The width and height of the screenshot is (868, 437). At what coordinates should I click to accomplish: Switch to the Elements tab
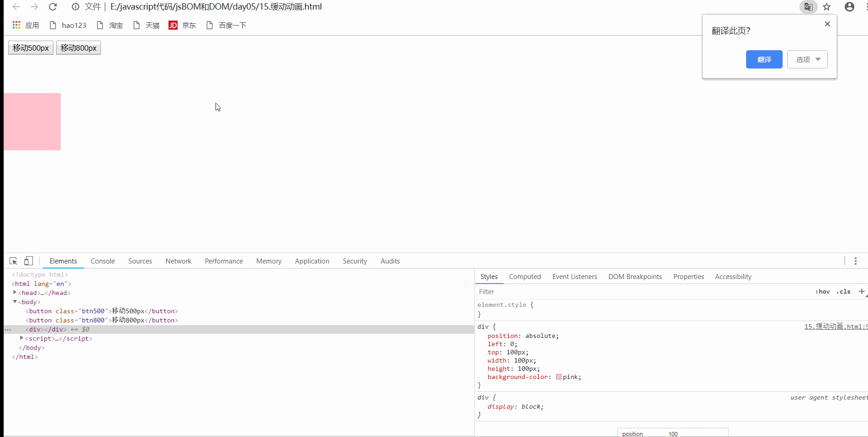(63, 261)
